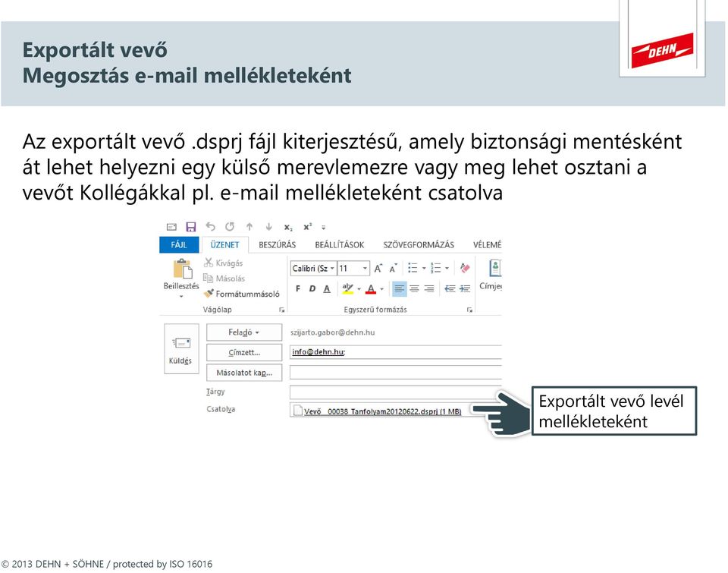
Task: Click the Küldés send button
Action: pyautogui.click(x=181, y=349)
